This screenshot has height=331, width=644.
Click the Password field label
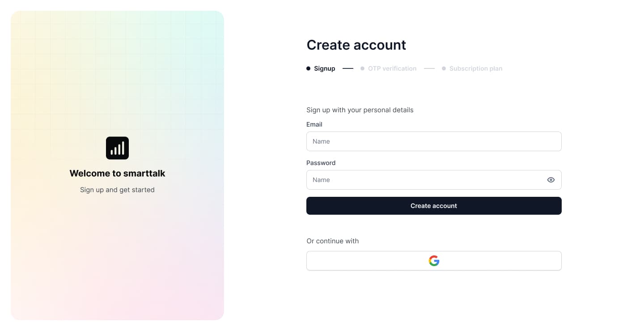pyautogui.click(x=321, y=163)
